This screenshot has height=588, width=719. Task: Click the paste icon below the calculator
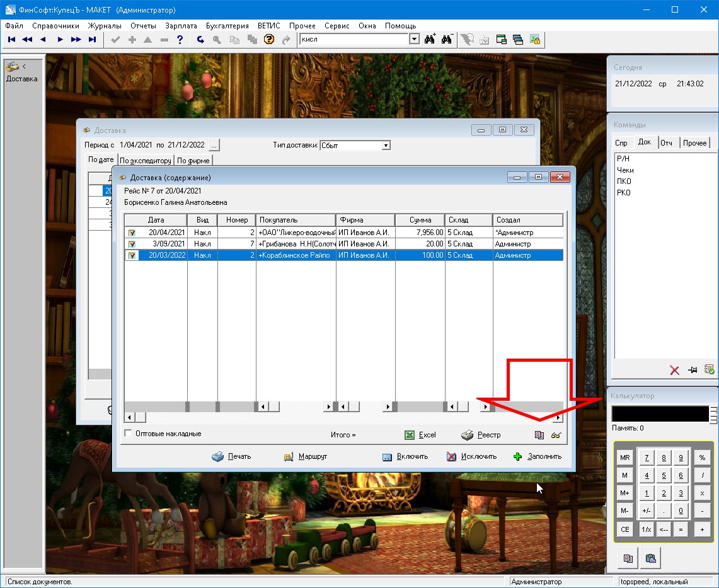tap(651, 558)
